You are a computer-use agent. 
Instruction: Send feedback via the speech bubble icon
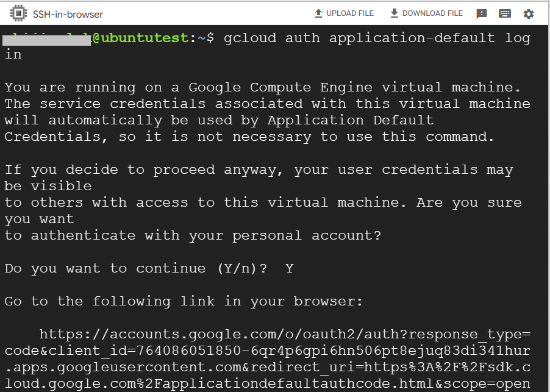pyautogui.click(x=482, y=13)
